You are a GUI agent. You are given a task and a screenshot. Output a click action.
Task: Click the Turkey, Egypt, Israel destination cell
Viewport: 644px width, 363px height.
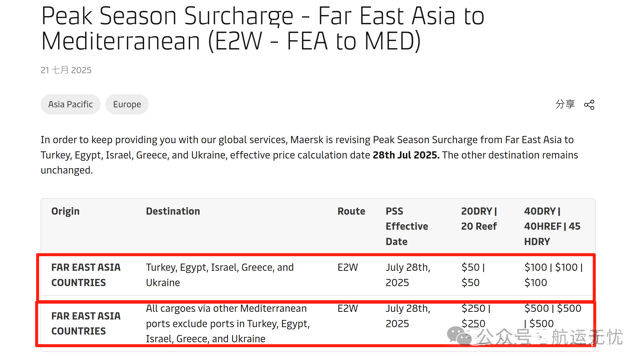tap(220, 275)
